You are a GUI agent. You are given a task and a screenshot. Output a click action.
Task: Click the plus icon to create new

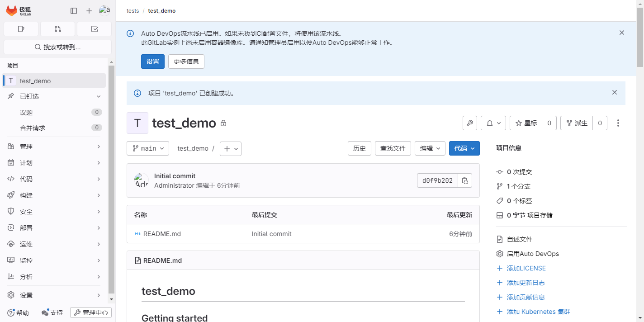tap(89, 11)
